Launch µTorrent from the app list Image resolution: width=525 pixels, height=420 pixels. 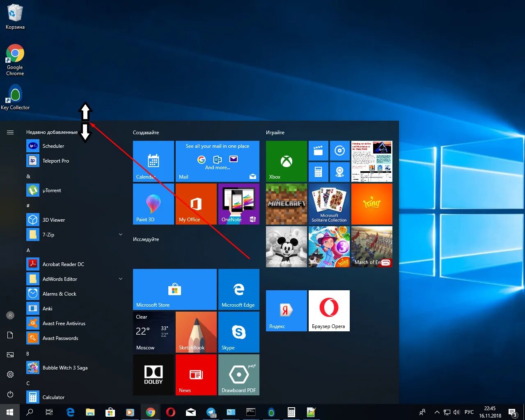75,190
